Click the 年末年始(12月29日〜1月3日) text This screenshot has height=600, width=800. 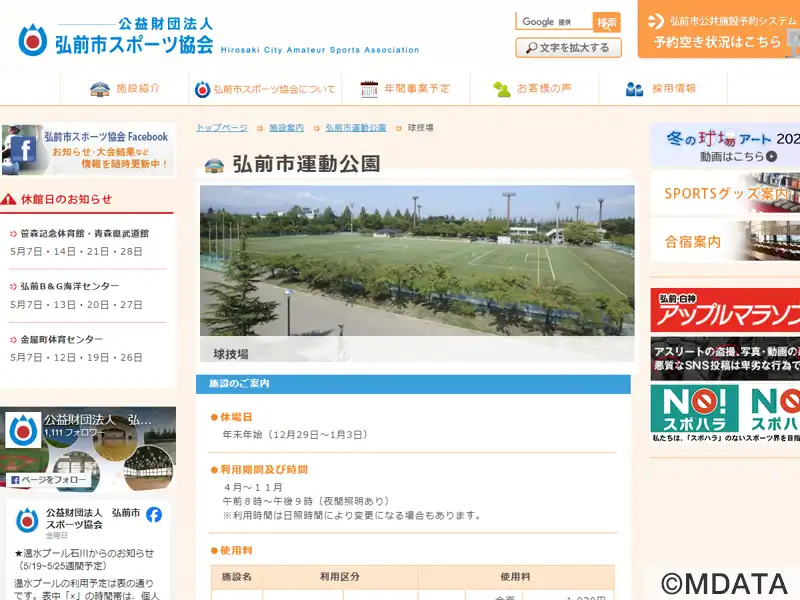coord(295,435)
